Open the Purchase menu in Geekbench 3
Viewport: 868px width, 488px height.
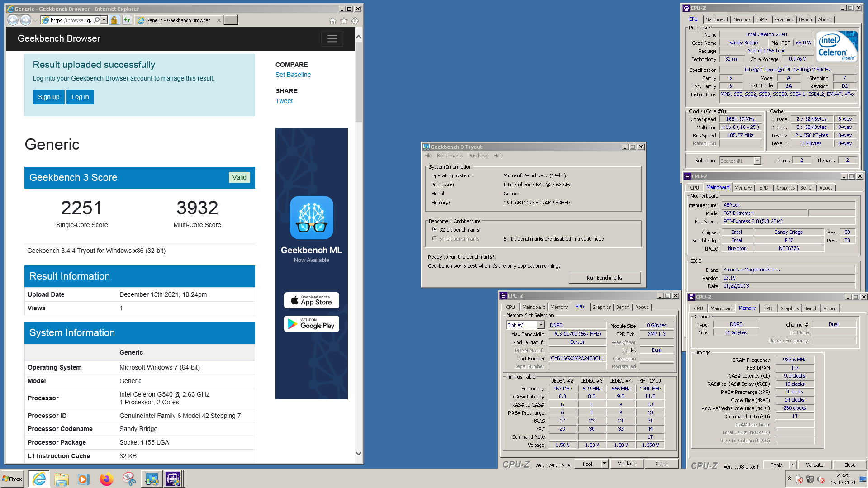pyautogui.click(x=478, y=156)
